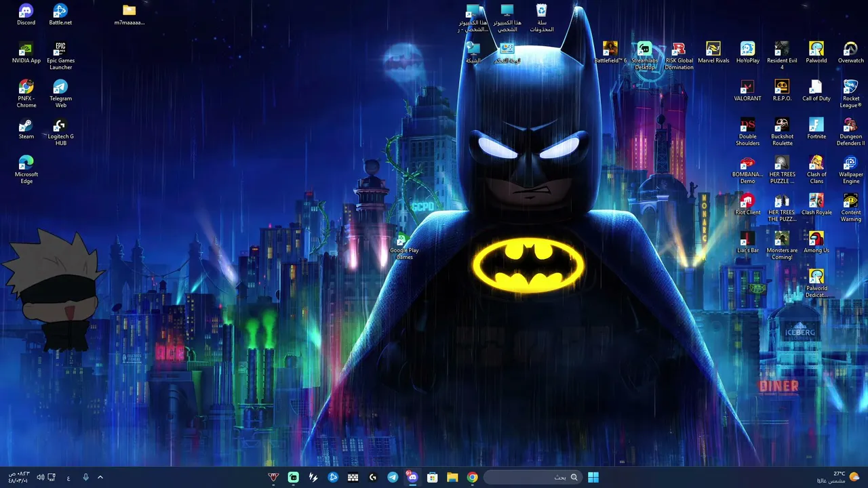Viewport: 868px width, 488px height.
Task: Select the Liar's Bar desktop shortcut
Action: [x=747, y=242]
